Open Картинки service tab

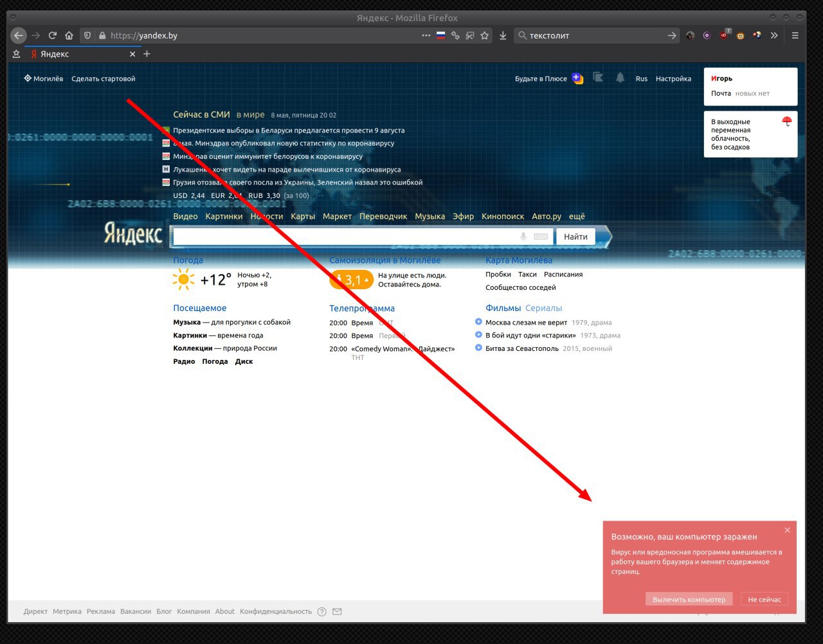point(224,217)
